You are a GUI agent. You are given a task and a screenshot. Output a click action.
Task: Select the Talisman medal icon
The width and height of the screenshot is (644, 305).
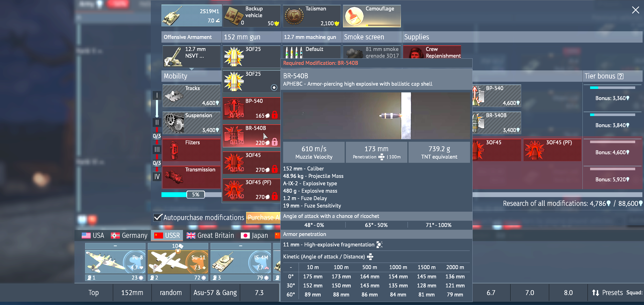coord(294,16)
